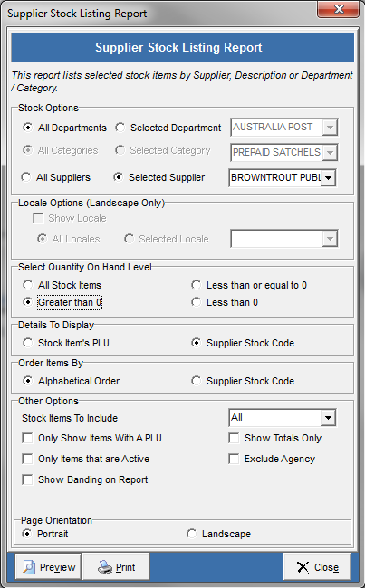Check Only Items that are Active

click(x=27, y=459)
